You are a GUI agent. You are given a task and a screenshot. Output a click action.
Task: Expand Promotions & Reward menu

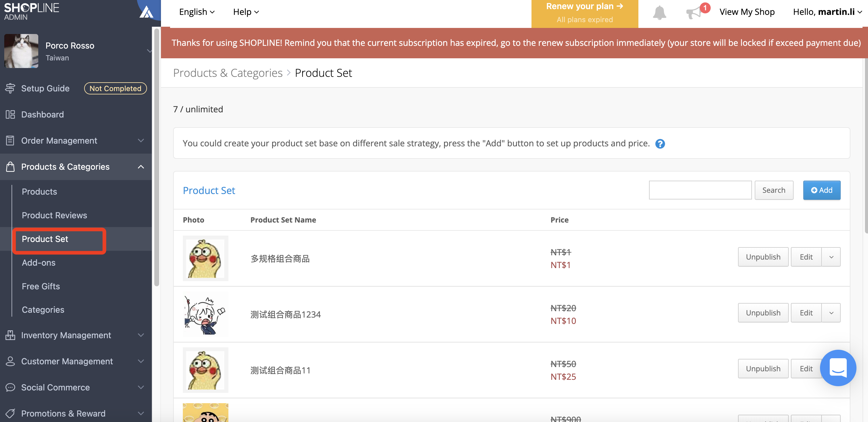coord(141,413)
